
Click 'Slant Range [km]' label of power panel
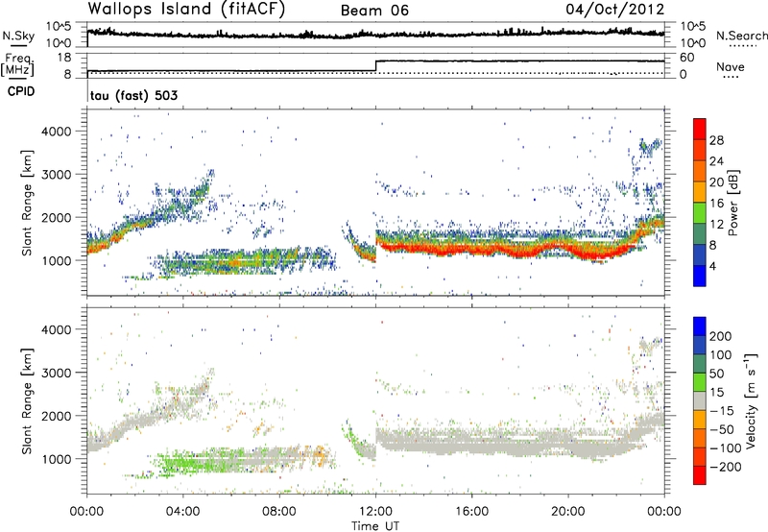pos(27,203)
